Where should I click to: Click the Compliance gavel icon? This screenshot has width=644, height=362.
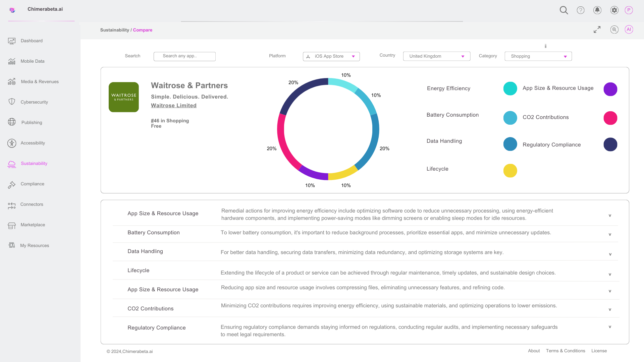(12, 184)
